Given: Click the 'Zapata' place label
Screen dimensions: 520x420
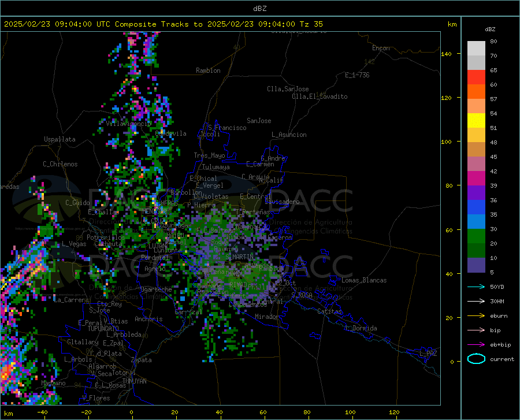Looking at the screenshot, I should click(142, 360).
